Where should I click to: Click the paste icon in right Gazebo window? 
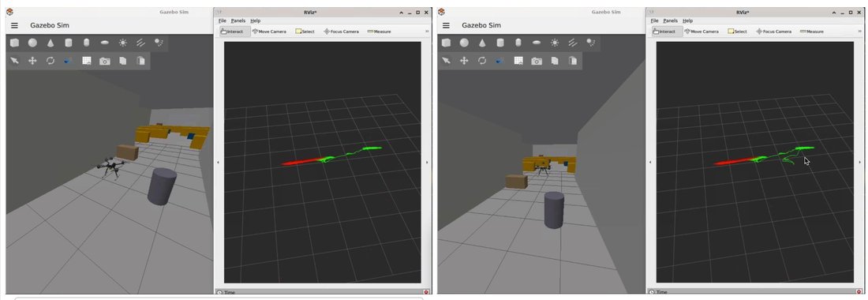tap(572, 61)
